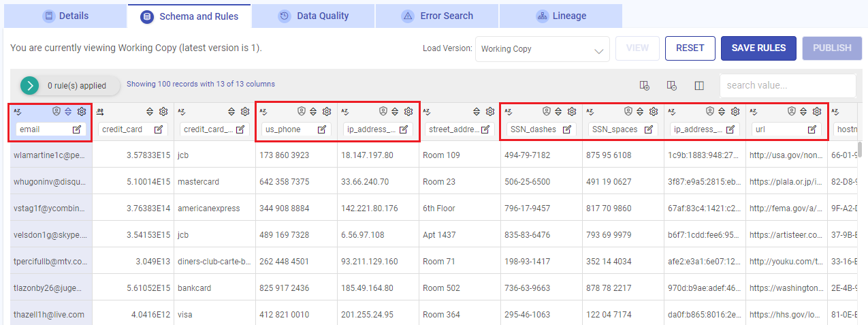This screenshot has height=325, width=868.
Task: Click the search value input field
Action: tap(786, 86)
